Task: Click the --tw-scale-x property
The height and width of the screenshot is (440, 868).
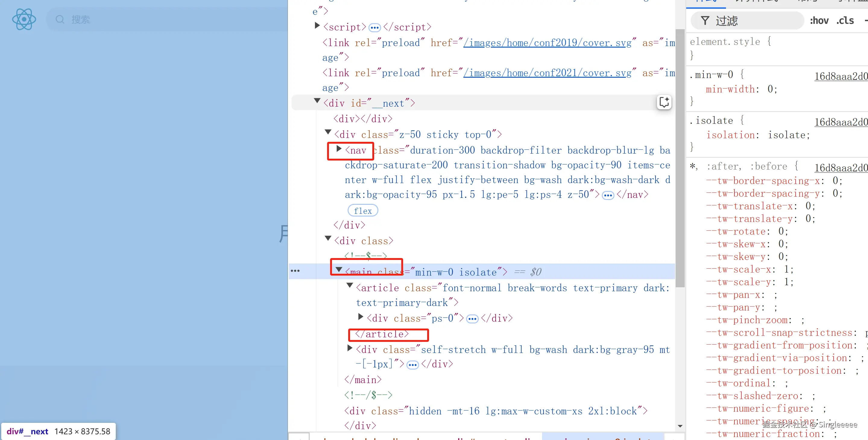Action: tap(738, 270)
